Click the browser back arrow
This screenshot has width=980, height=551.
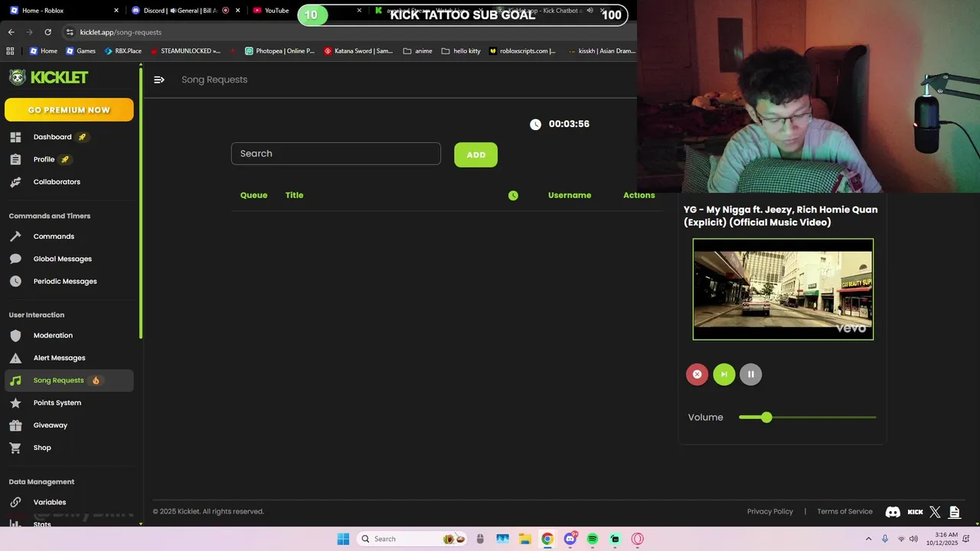point(11,32)
